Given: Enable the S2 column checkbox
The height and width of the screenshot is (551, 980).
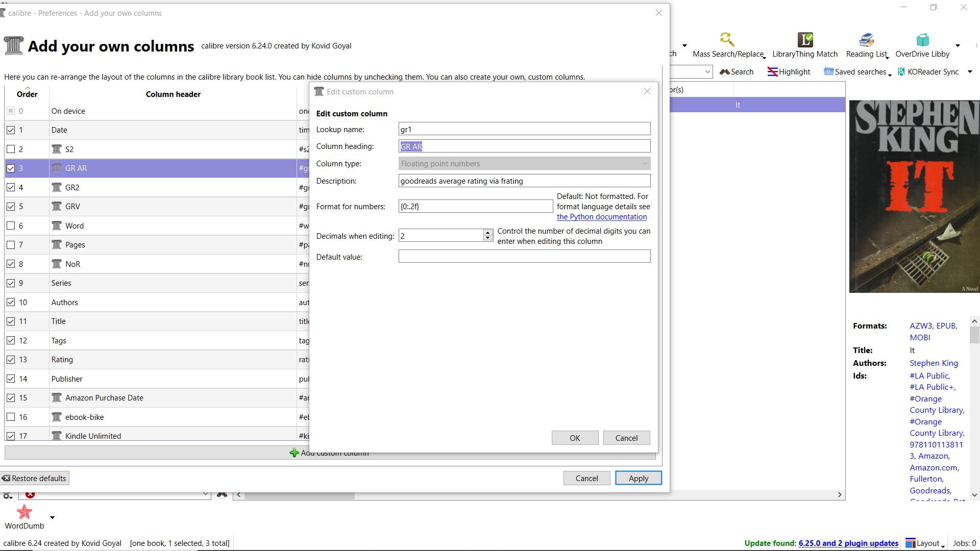Looking at the screenshot, I should (11, 149).
